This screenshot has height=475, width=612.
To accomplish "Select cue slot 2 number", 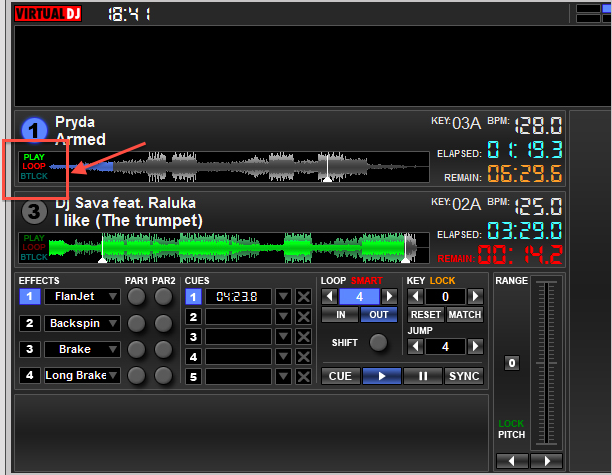I will click(193, 317).
